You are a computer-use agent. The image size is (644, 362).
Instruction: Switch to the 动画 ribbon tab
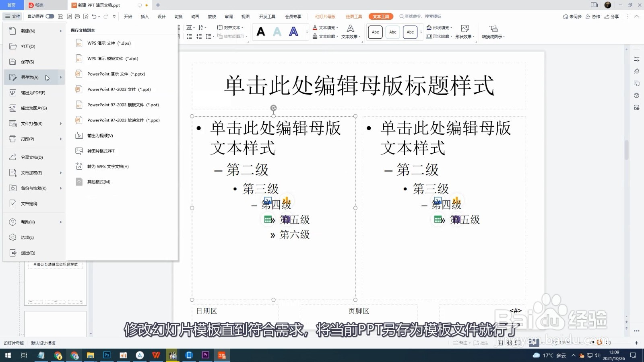coord(195,16)
